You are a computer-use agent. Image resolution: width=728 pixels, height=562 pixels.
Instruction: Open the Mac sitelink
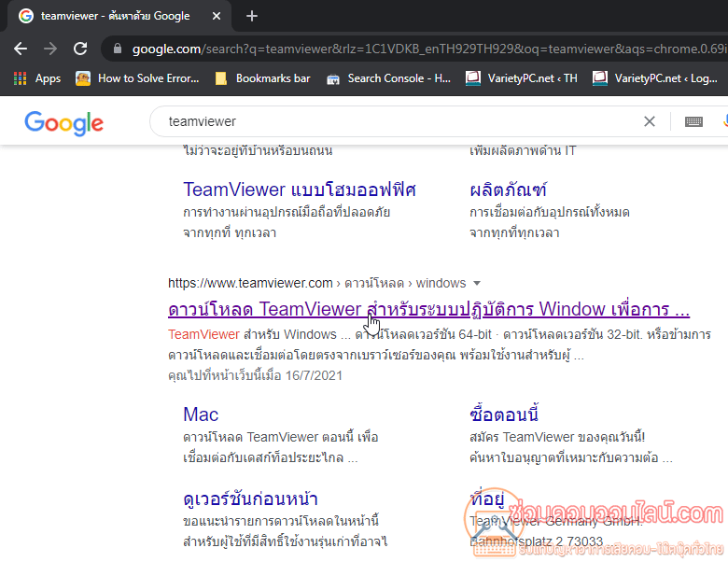tap(201, 414)
